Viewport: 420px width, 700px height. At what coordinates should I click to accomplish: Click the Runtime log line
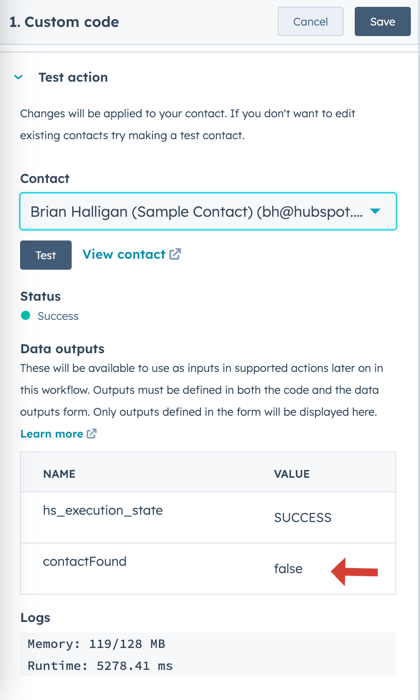point(100,666)
